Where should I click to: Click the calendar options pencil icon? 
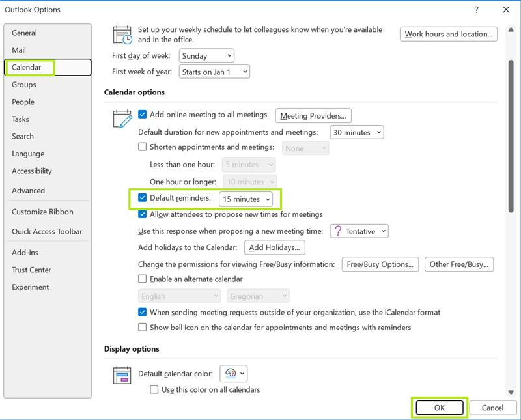click(x=122, y=119)
